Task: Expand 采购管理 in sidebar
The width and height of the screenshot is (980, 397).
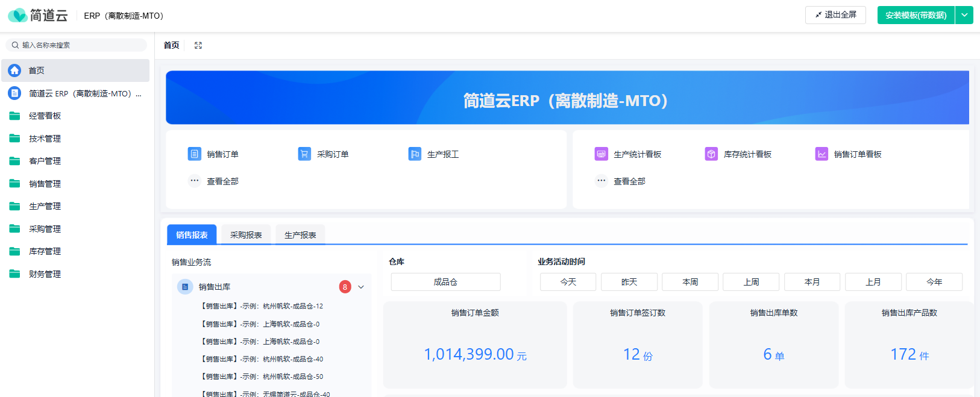Action: 75,229
